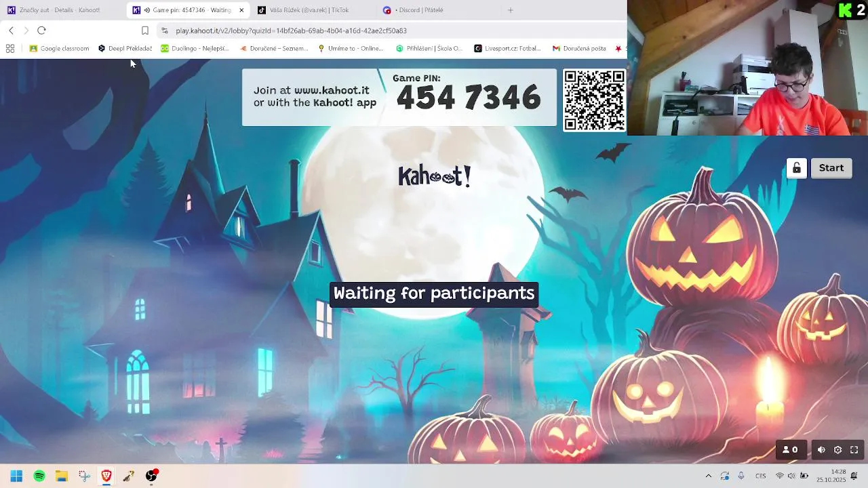
Task: Bookmark this page with bookmark icon
Action: tap(145, 30)
